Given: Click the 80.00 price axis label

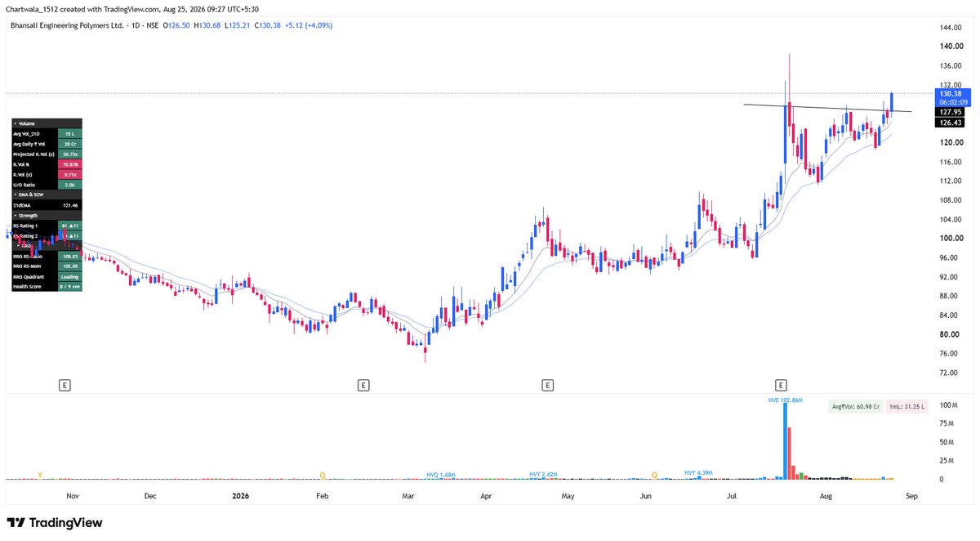Looking at the screenshot, I should click(x=949, y=334).
